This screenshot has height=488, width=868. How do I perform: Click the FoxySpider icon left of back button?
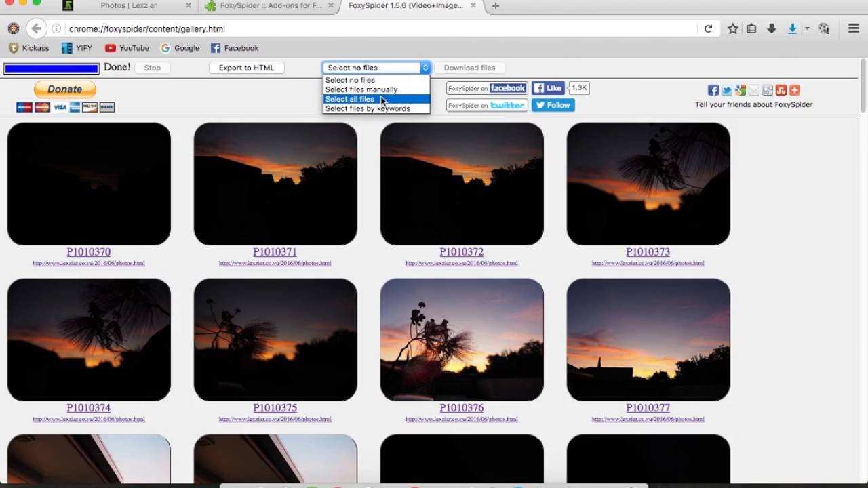(x=13, y=28)
